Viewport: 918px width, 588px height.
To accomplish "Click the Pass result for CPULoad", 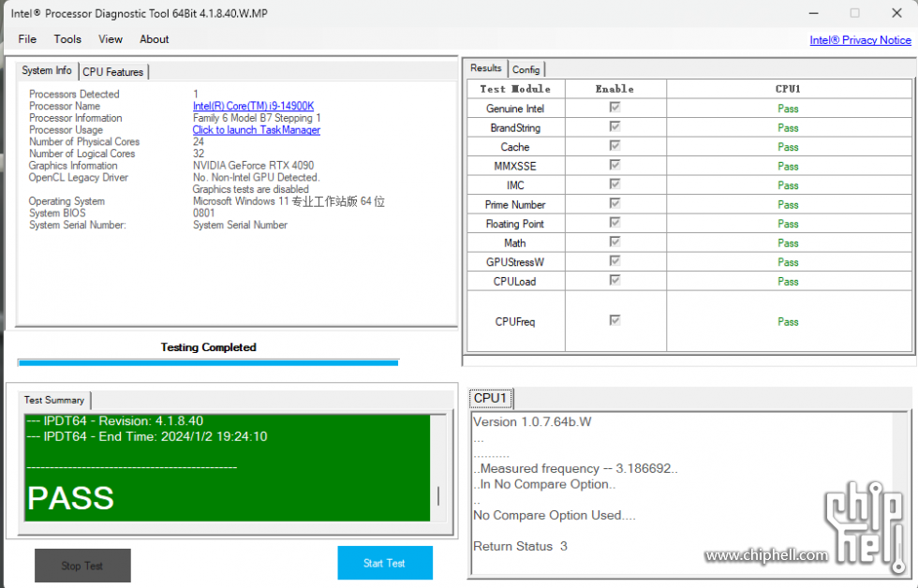I will 788,282.
